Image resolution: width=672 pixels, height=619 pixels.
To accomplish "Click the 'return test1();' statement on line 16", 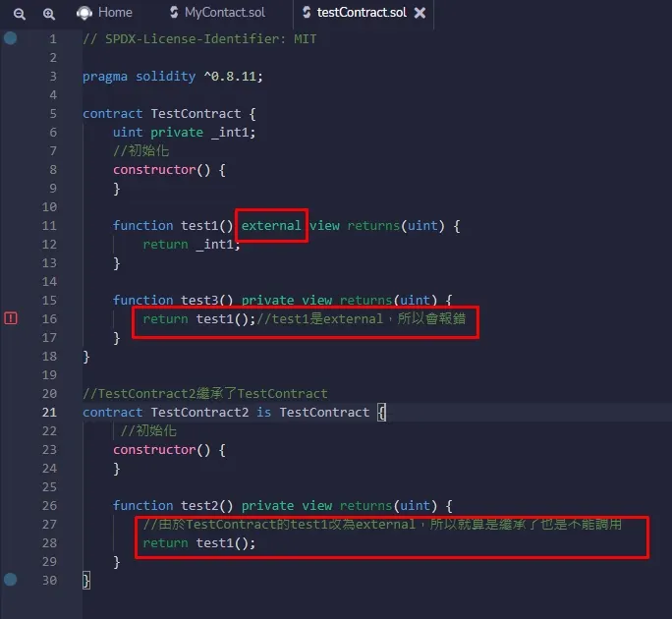I will coord(198,319).
